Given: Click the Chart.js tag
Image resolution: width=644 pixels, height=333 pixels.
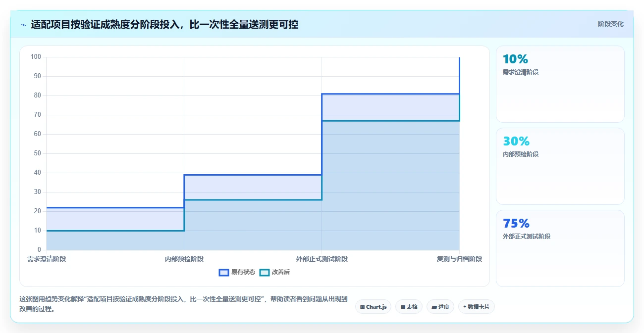Looking at the screenshot, I should point(373,307).
